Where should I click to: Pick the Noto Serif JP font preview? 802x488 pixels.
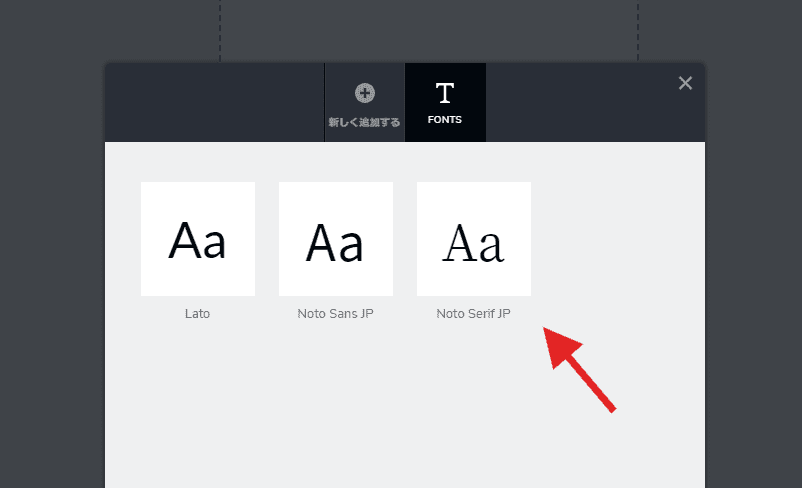pyautogui.click(x=474, y=239)
